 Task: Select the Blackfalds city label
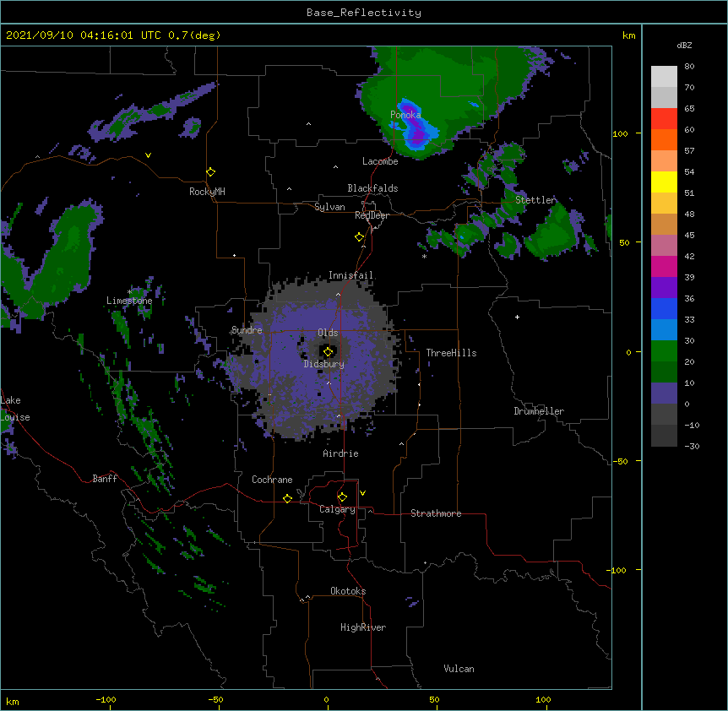point(372,188)
